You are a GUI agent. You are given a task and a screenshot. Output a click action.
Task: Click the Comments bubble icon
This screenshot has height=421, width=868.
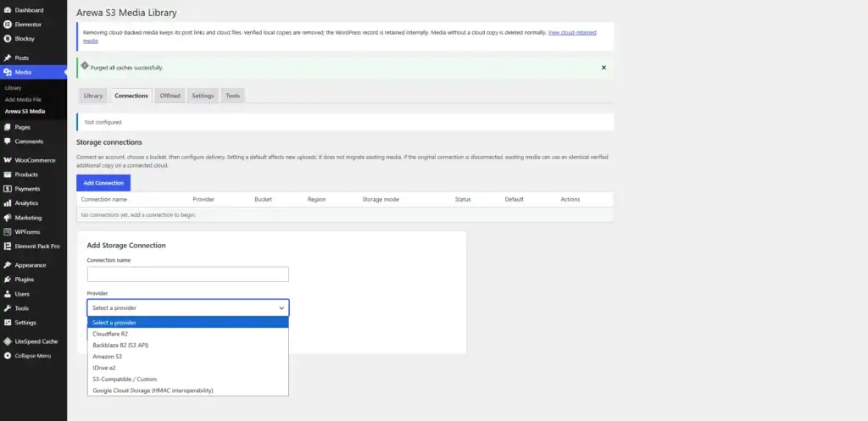[7, 141]
